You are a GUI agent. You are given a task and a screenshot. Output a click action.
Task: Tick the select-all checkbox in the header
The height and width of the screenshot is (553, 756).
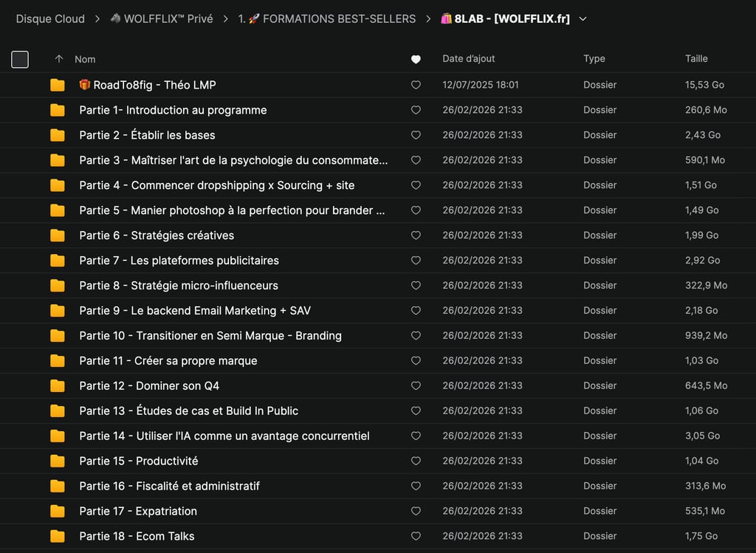pyautogui.click(x=20, y=59)
